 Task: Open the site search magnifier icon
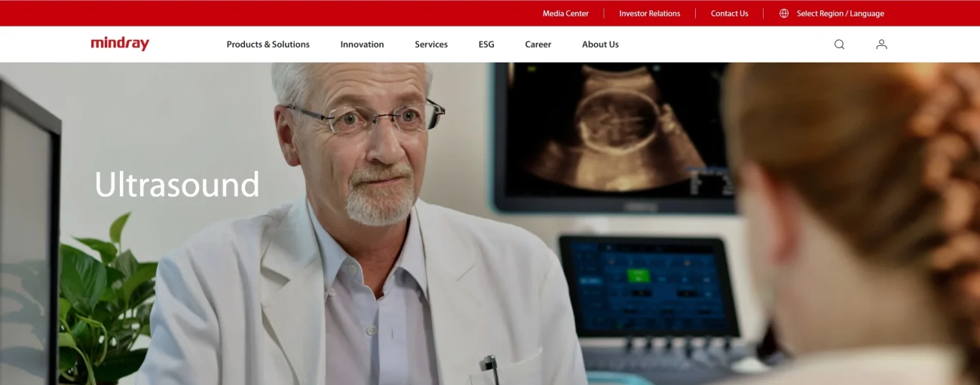[839, 44]
